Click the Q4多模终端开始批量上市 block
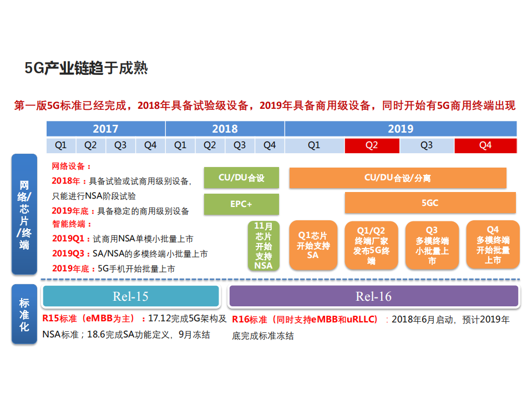Viewport: 532px width, 399px height. [492, 245]
